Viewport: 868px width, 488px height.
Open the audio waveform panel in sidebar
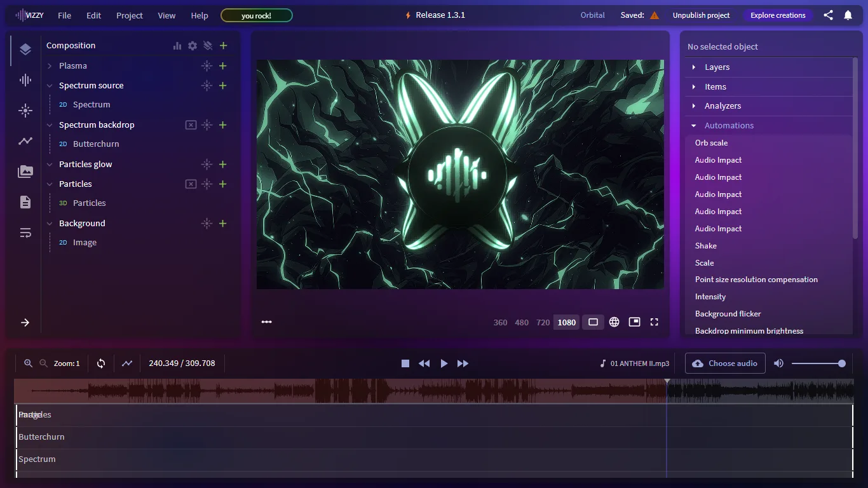pos(25,80)
